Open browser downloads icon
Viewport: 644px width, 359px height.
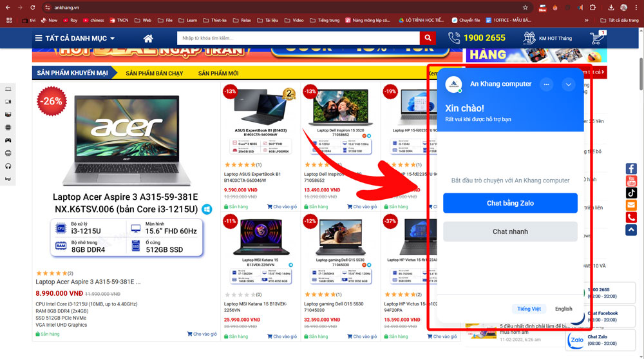pyautogui.click(x=611, y=7)
